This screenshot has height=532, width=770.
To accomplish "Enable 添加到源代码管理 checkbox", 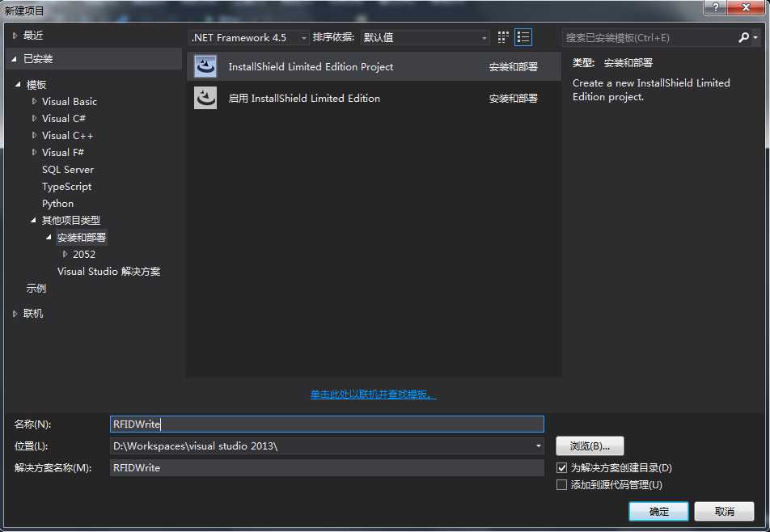I will pyautogui.click(x=561, y=485).
